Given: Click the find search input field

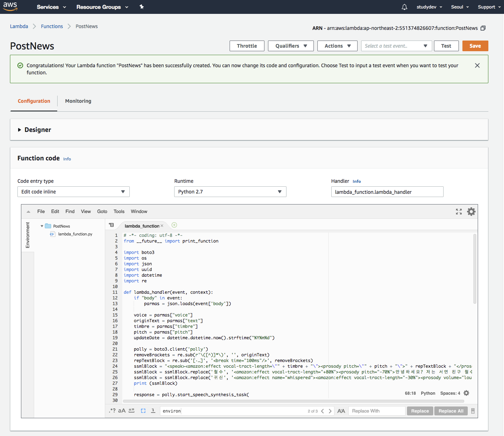Looking at the screenshot, I should (233, 411).
